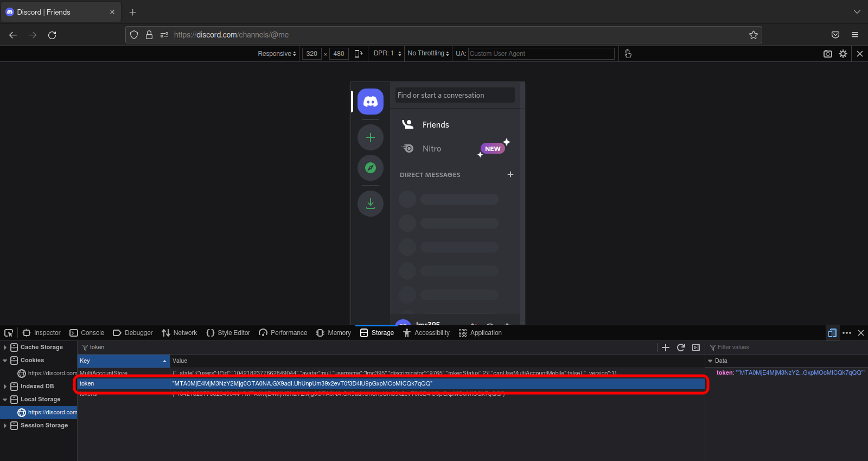Expand the Session Storage tree node

(x=5, y=426)
